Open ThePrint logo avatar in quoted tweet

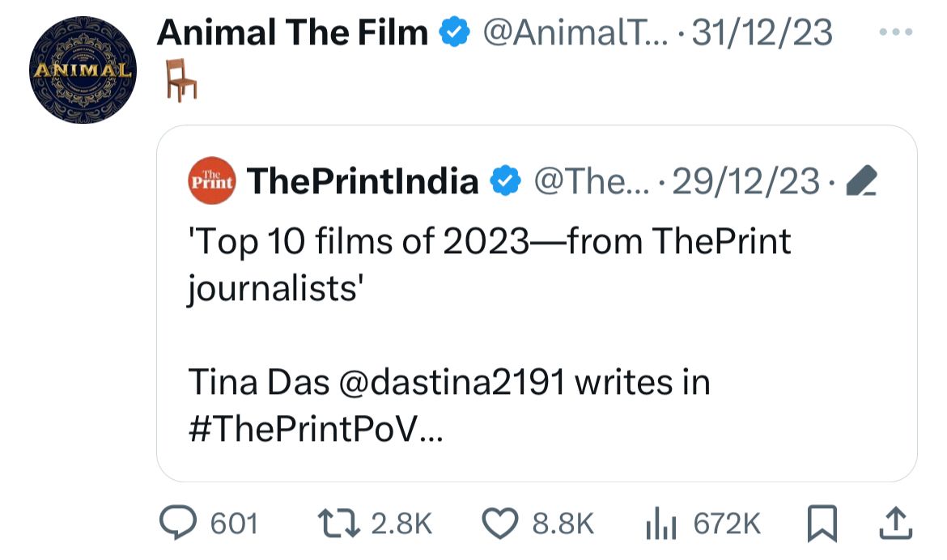210,181
